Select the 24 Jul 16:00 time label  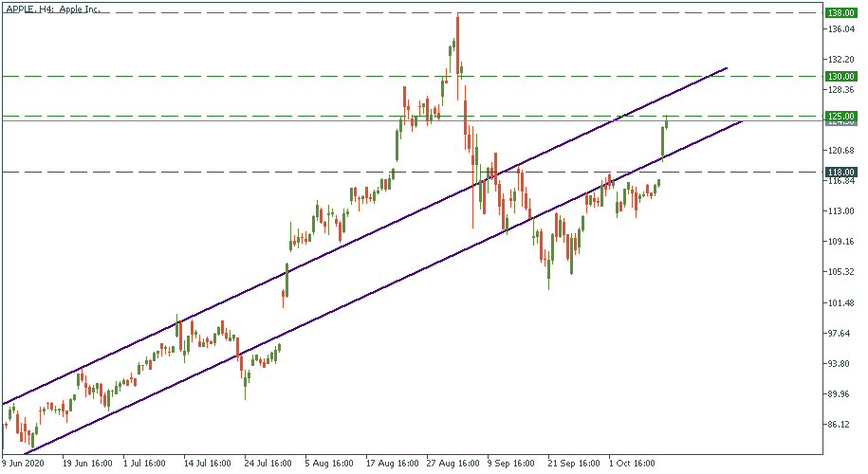[268, 465]
